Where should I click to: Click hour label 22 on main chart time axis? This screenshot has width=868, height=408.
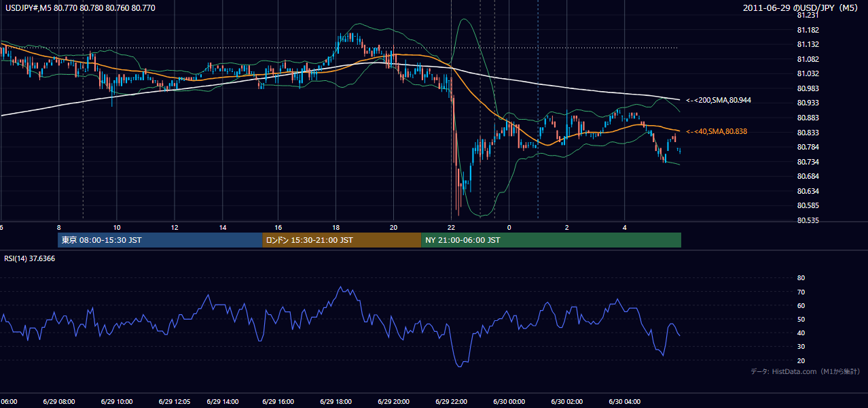pos(451,227)
